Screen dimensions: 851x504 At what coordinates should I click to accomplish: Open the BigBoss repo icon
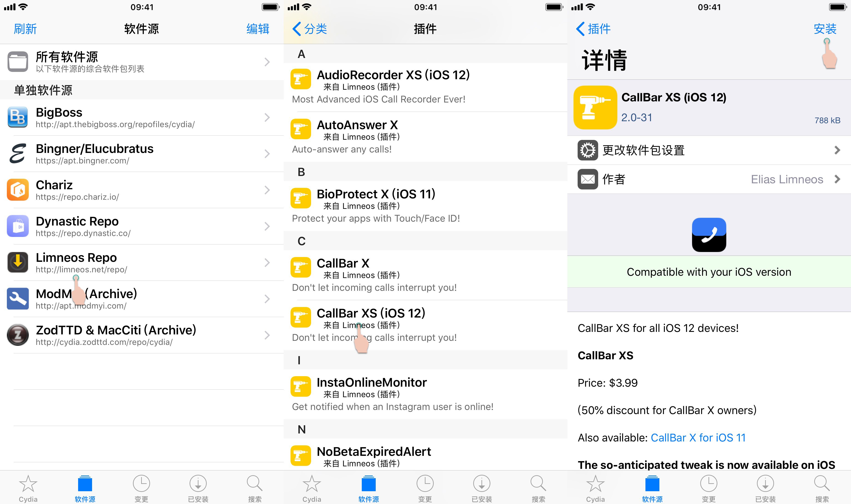[x=18, y=117]
